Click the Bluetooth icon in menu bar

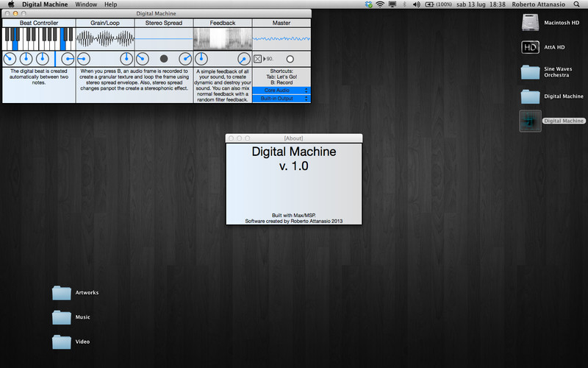(x=404, y=4)
